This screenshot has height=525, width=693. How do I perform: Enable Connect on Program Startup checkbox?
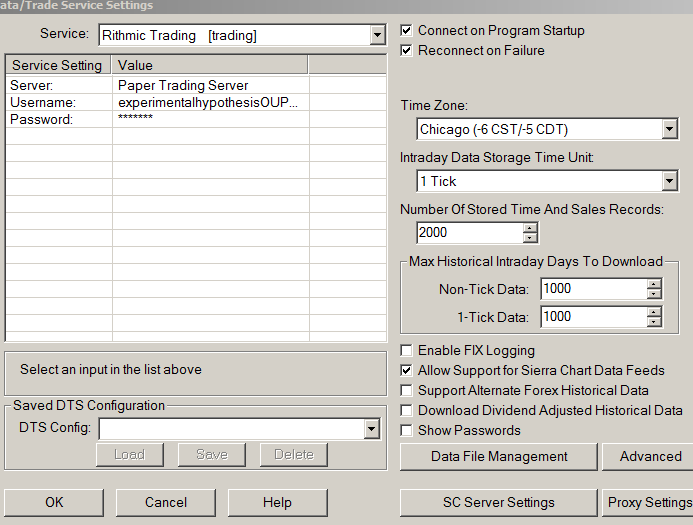click(x=406, y=30)
